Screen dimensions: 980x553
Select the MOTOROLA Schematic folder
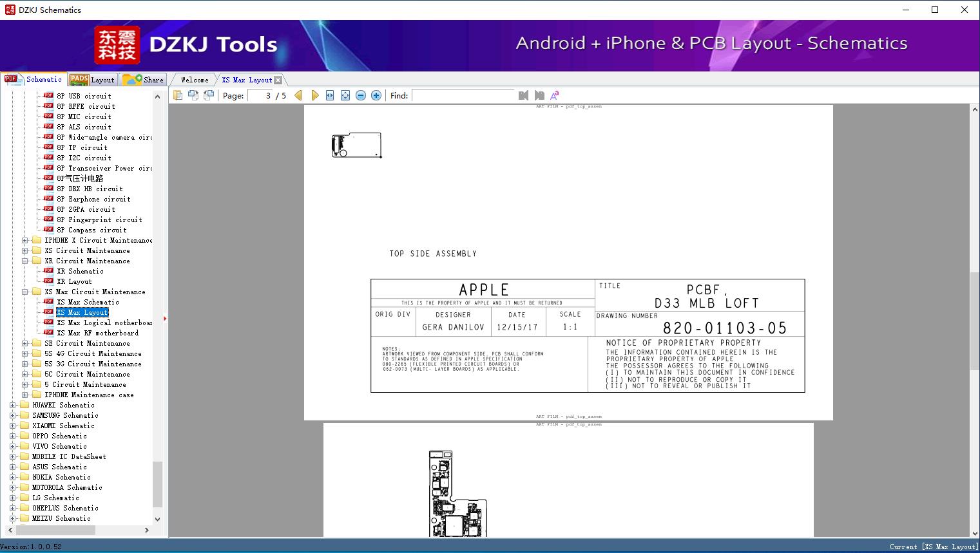click(67, 487)
